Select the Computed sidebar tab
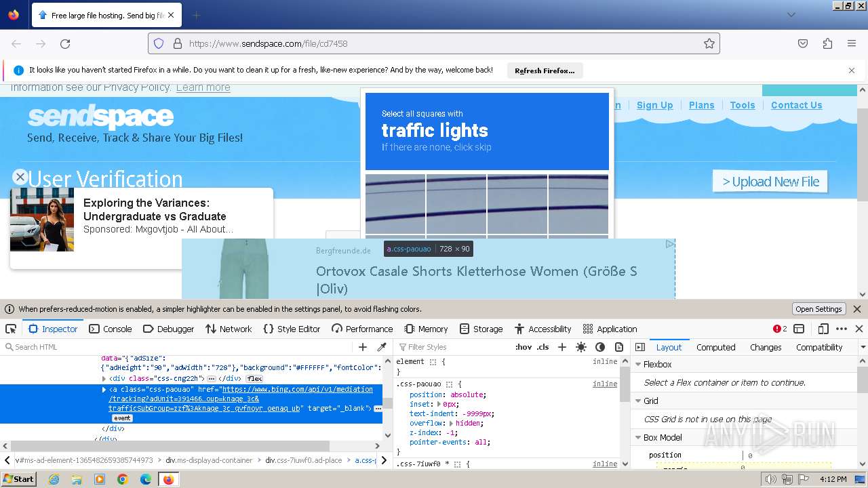 pyautogui.click(x=715, y=347)
